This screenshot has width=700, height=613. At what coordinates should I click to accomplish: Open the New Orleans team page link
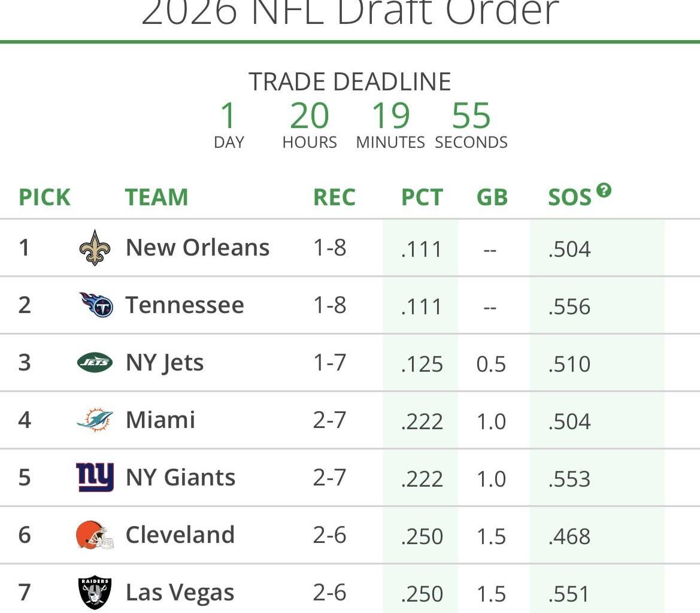198,247
